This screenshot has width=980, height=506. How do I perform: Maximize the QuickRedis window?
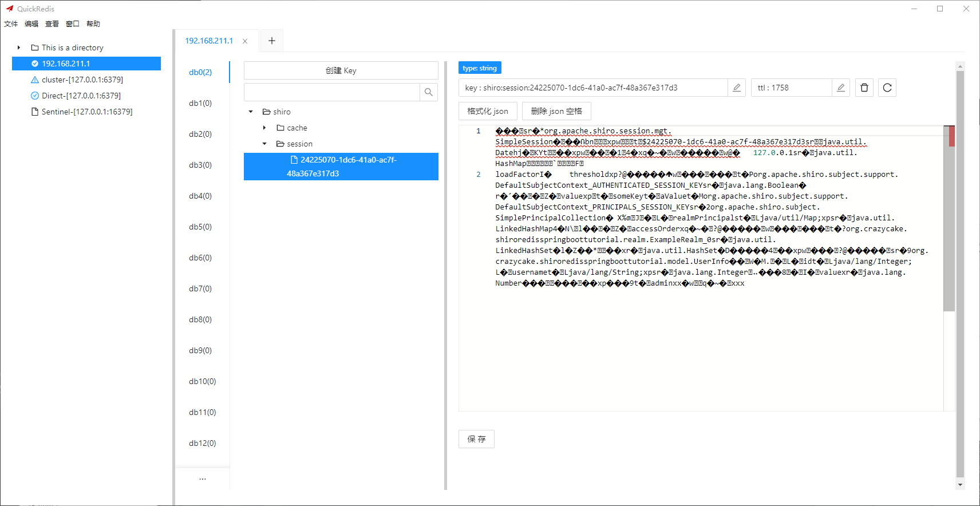pyautogui.click(x=940, y=9)
